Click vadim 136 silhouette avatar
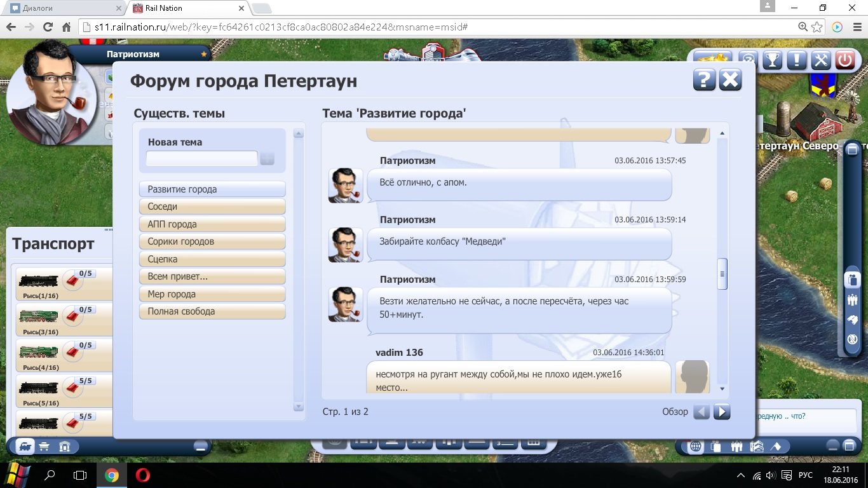Image resolution: width=868 pixels, height=488 pixels. click(692, 377)
